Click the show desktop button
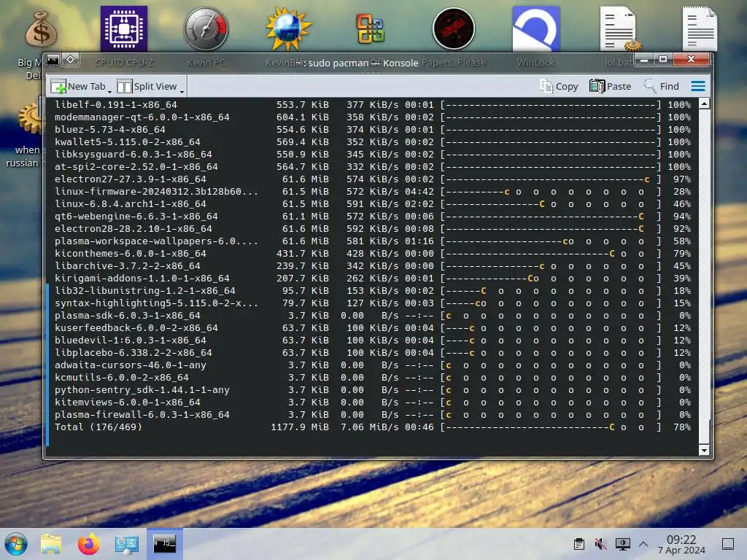 [728, 544]
